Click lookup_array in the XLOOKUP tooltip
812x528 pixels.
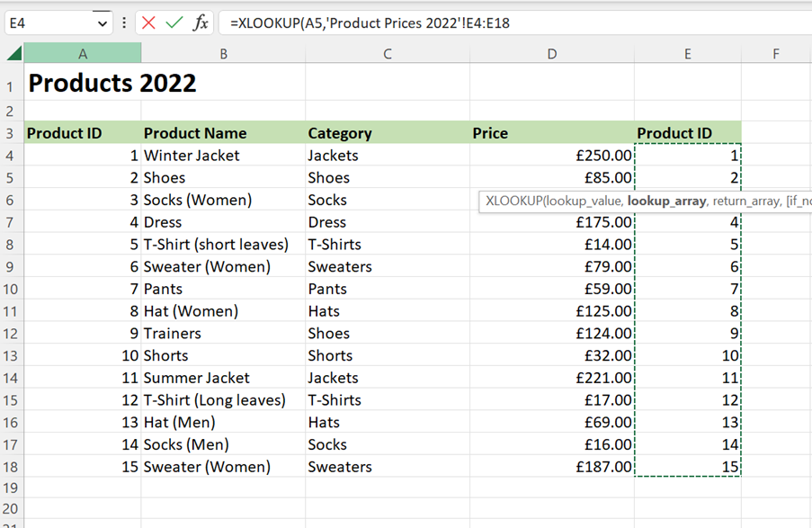(x=666, y=201)
